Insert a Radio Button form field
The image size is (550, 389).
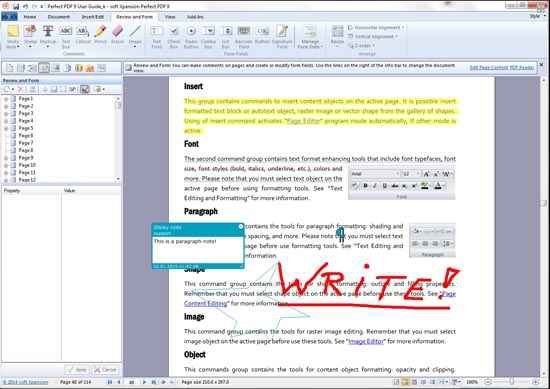pos(191,36)
